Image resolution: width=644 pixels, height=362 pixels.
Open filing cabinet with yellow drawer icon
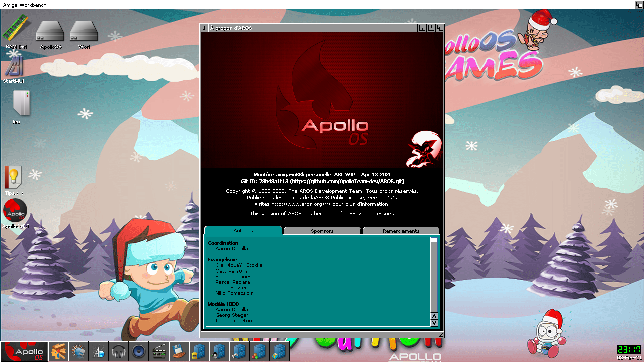coord(199,351)
